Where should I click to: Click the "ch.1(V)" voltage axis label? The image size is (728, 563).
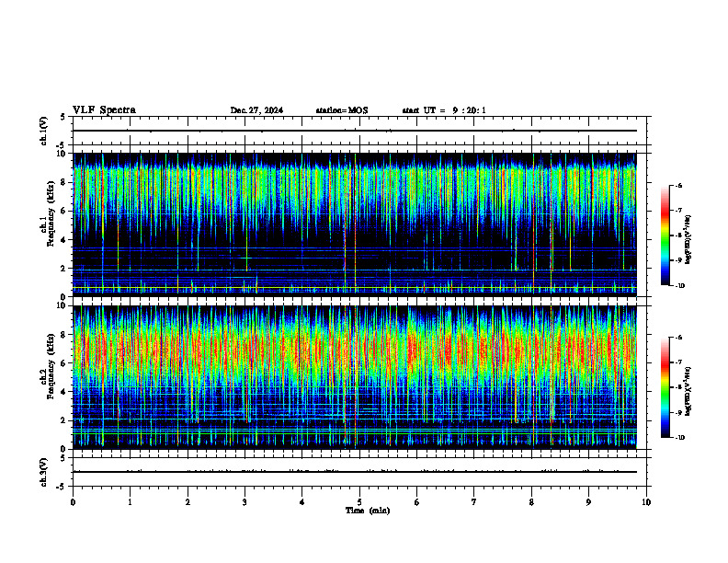pos(44,131)
